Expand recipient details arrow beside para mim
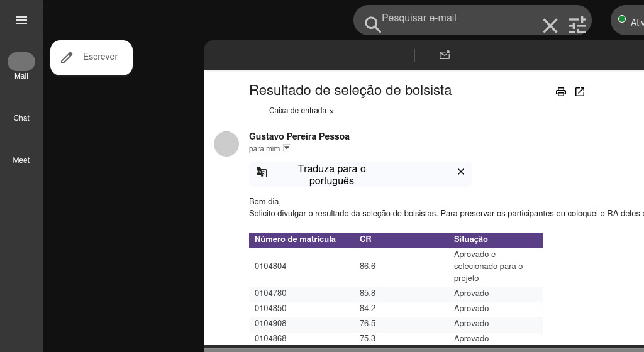 tap(287, 148)
